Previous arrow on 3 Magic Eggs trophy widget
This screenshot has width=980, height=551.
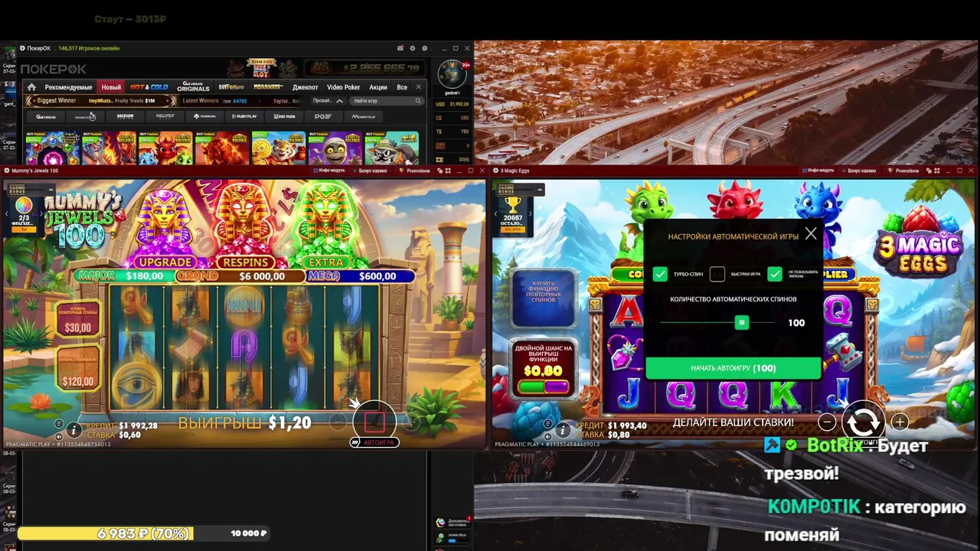point(496,214)
